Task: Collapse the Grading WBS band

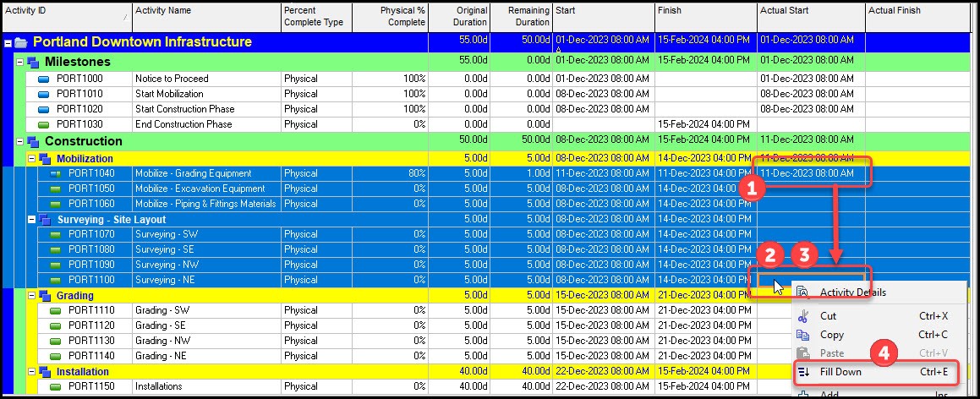Action: click(31, 296)
